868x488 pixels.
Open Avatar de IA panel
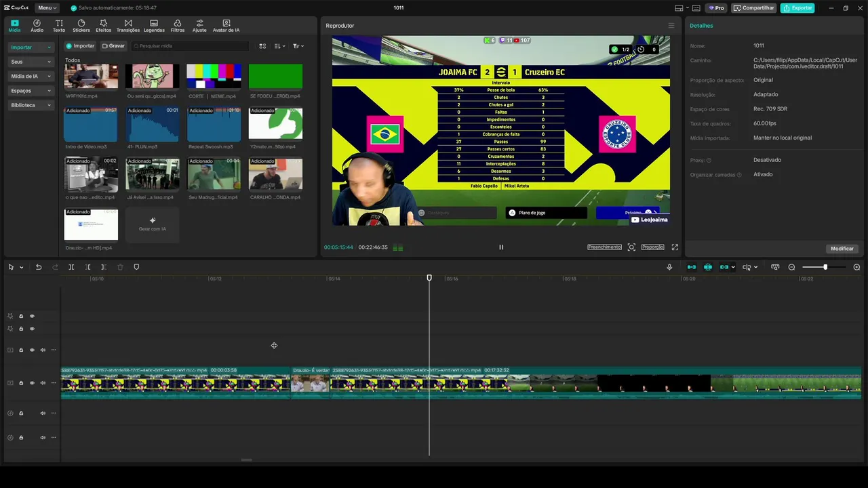(x=226, y=26)
